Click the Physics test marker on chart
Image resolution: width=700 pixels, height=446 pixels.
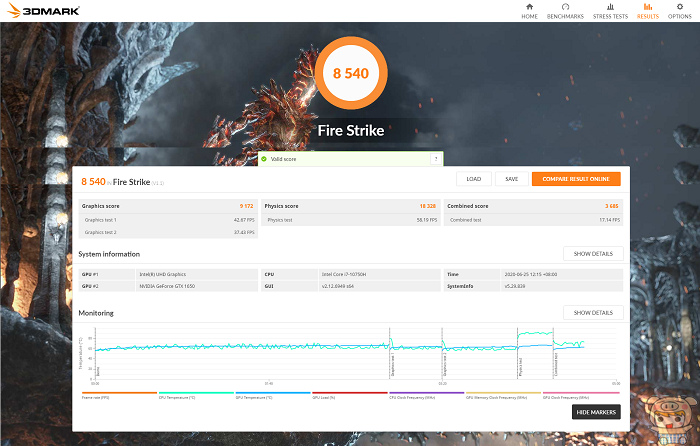point(520,368)
